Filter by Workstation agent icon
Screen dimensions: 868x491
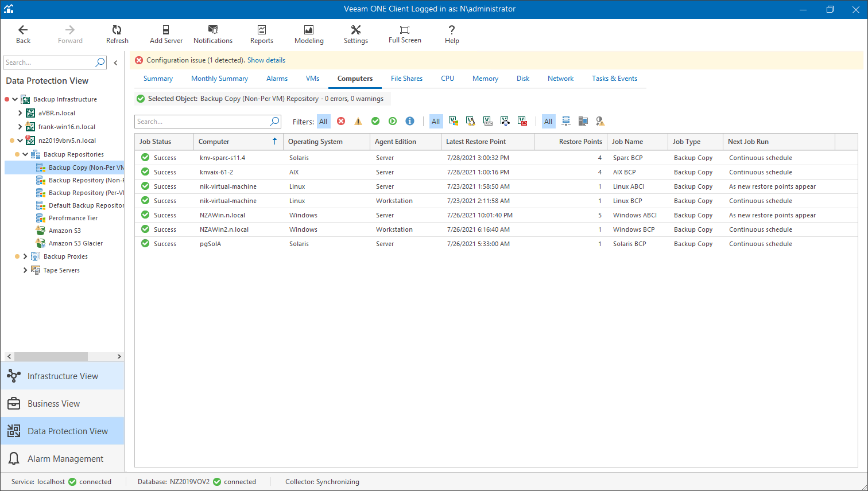(x=583, y=121)
